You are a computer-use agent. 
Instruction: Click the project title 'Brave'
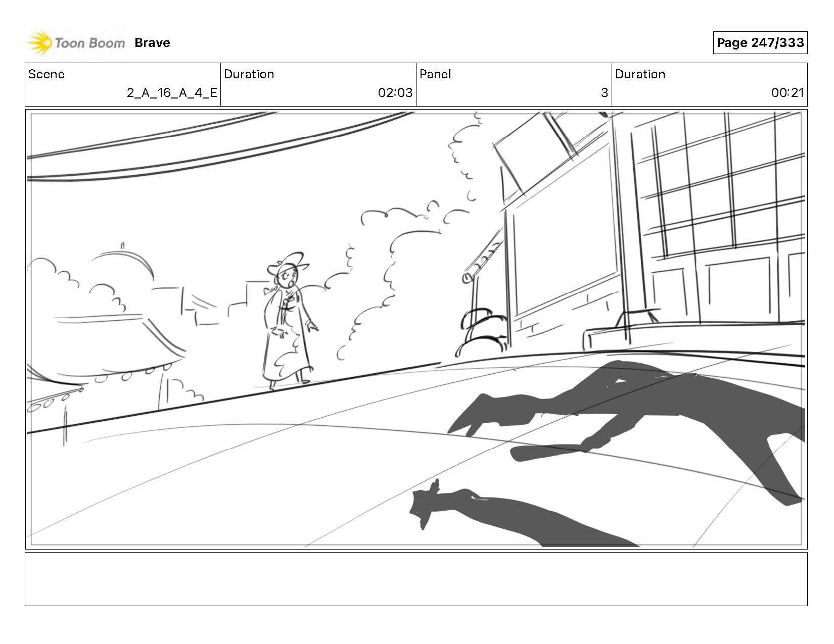click(152, 43)
